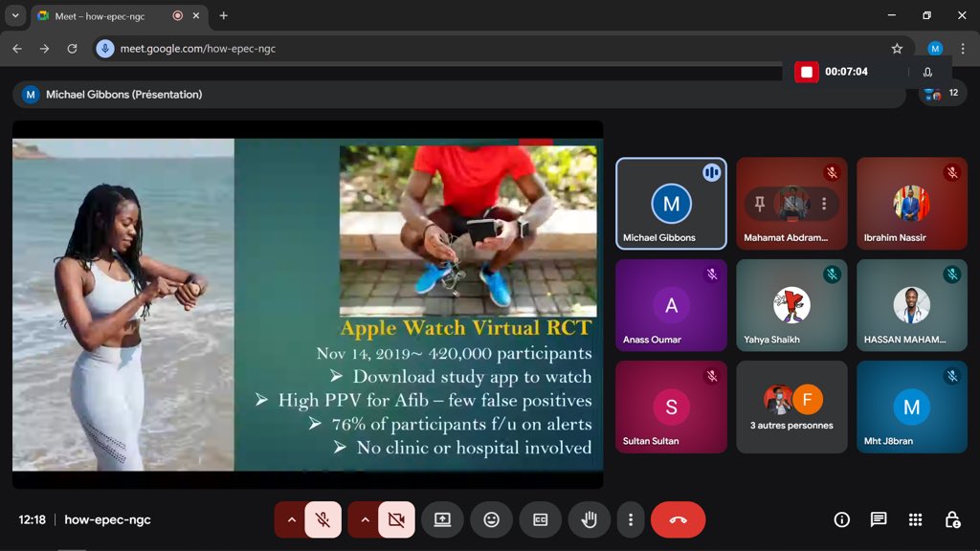Bookmark this page with the star icon
This screenshot has width=980, height=551.
[897, 49]
